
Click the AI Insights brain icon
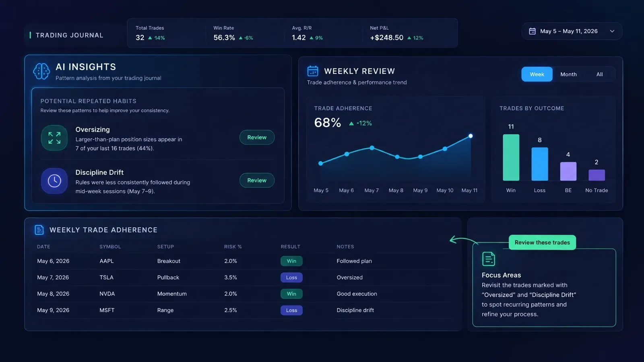(x=41, y=72)
